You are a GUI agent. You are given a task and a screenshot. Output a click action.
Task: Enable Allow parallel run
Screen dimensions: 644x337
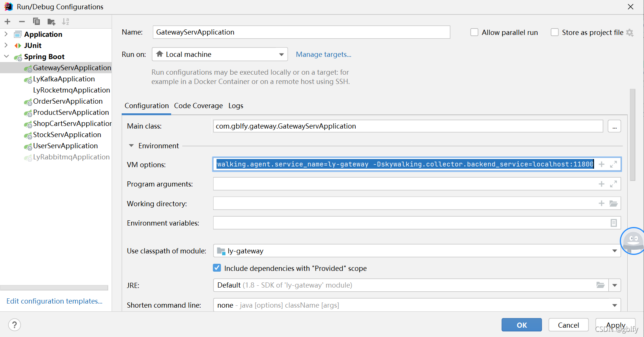[x=474, y=32]
